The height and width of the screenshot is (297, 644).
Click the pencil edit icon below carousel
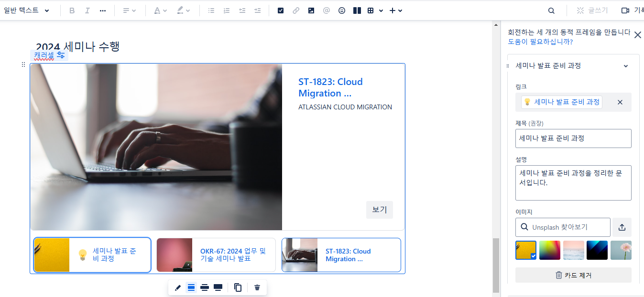coord(178,287)
